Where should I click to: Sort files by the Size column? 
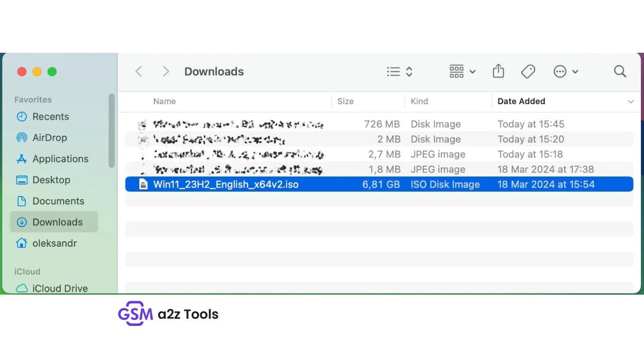(346, 101)
